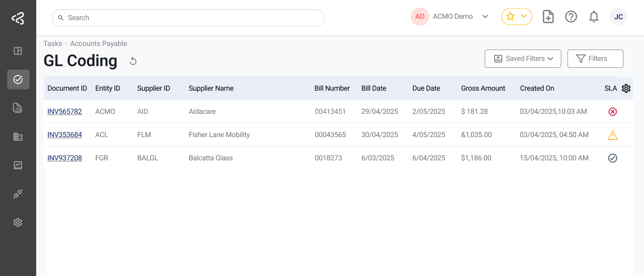The width and height of the screenshot is (644, 276).
Task: Click the app logo in sidebar
Action: point(18,18)
